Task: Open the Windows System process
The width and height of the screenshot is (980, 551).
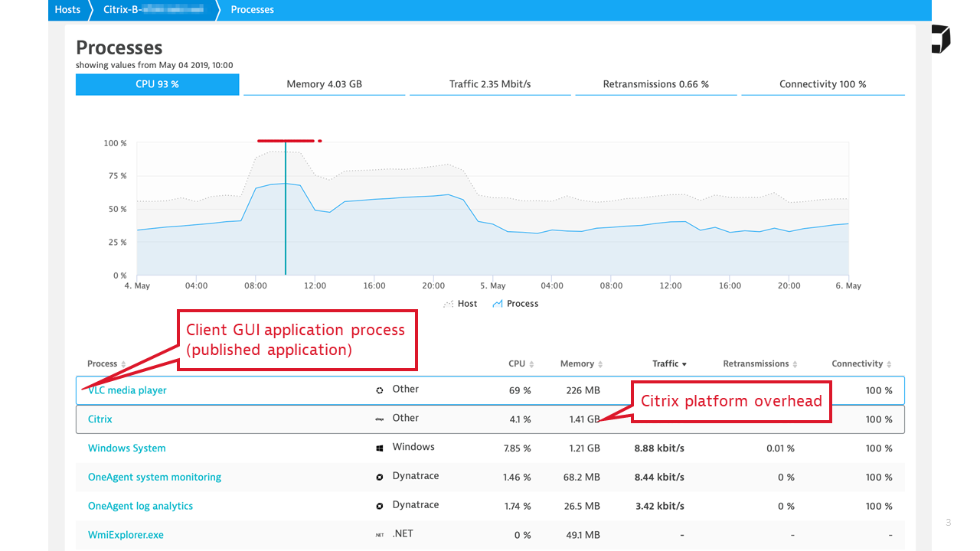Action: coord(127,448)
